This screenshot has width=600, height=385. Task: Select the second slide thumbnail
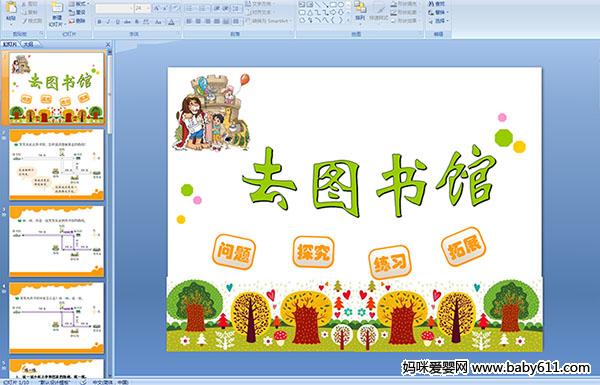point(57,165)
